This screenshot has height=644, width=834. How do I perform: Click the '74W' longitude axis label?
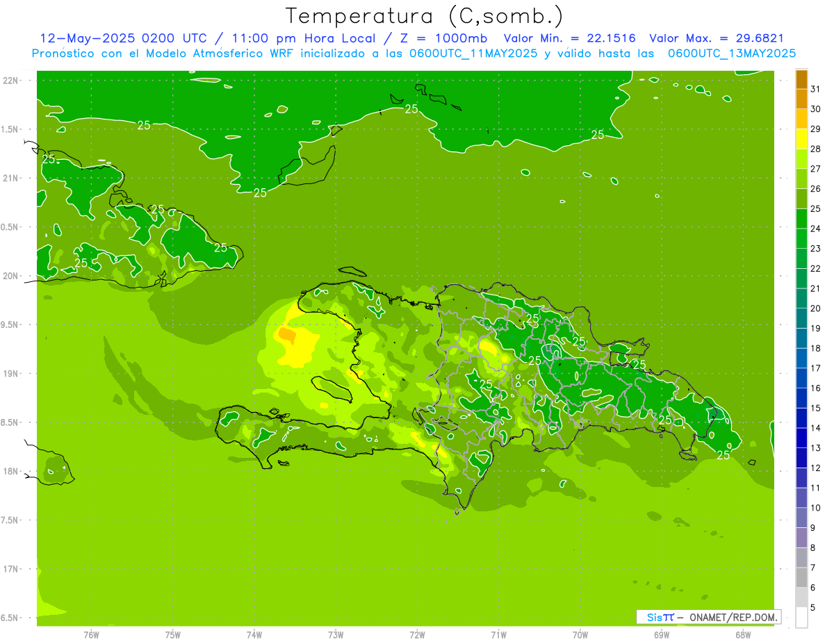[254, 635]
